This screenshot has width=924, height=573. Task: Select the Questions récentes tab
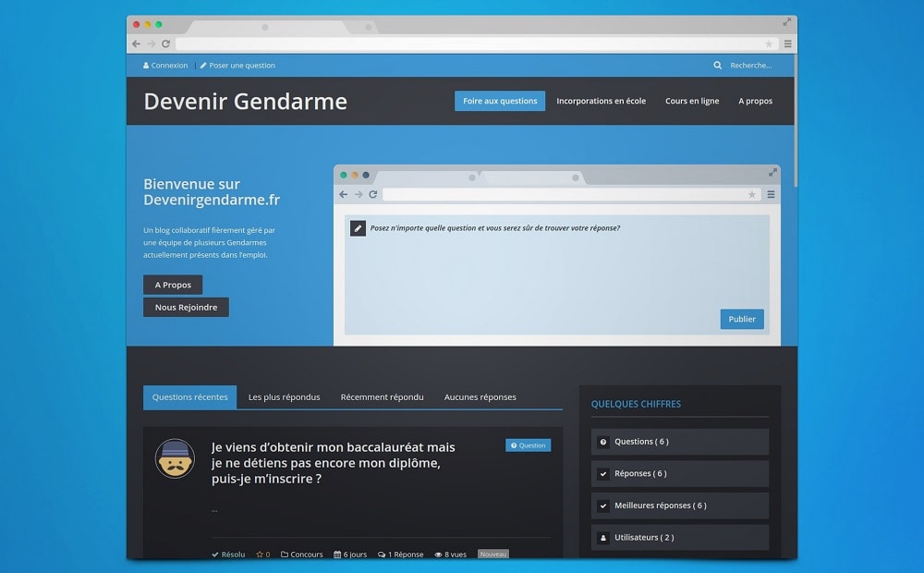(x=189, y=396)
